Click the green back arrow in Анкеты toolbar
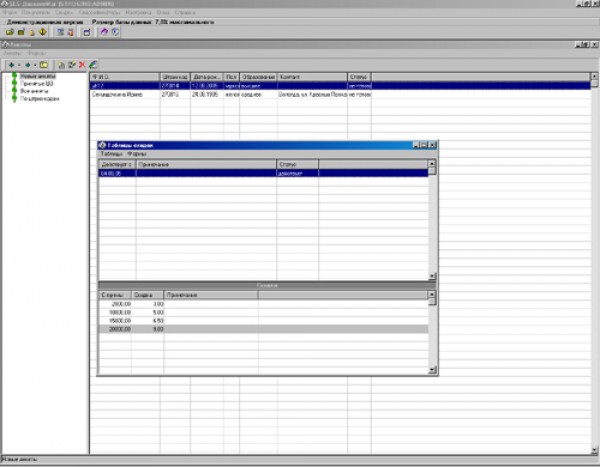Screen dimensions: 600x467 tap(11, 65)
